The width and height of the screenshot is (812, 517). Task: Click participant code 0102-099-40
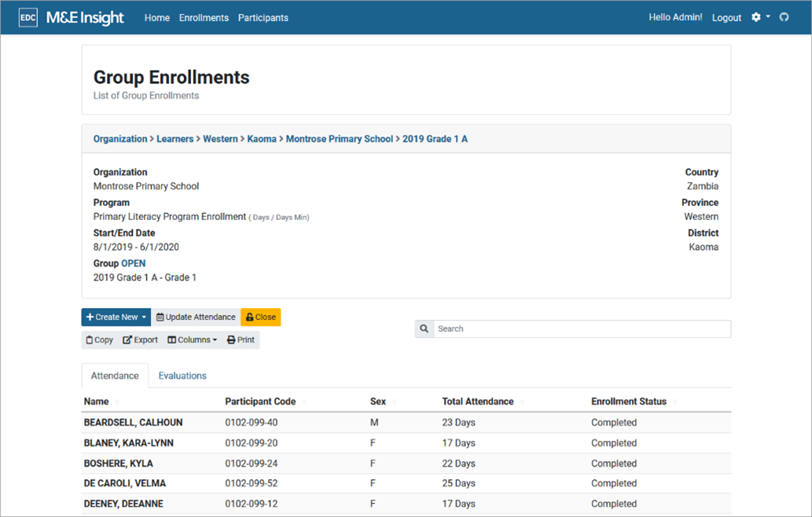click(x=252, y=422)
